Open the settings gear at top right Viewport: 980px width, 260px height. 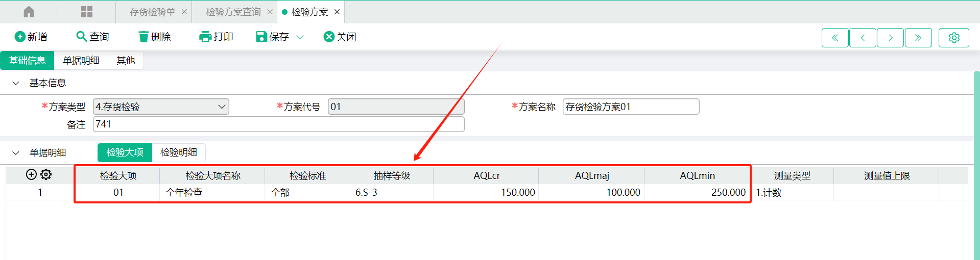[x=954, y=38]
